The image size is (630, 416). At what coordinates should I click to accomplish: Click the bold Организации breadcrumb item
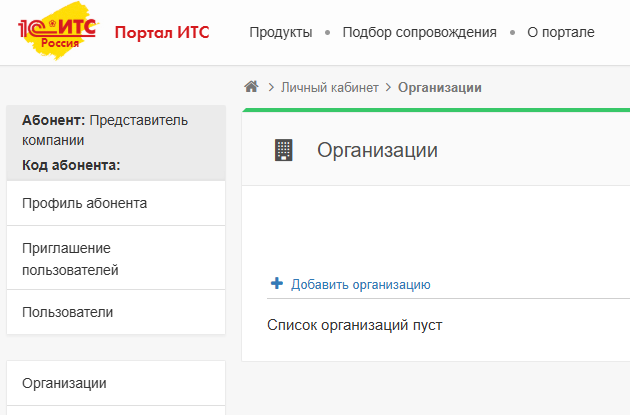440,88
